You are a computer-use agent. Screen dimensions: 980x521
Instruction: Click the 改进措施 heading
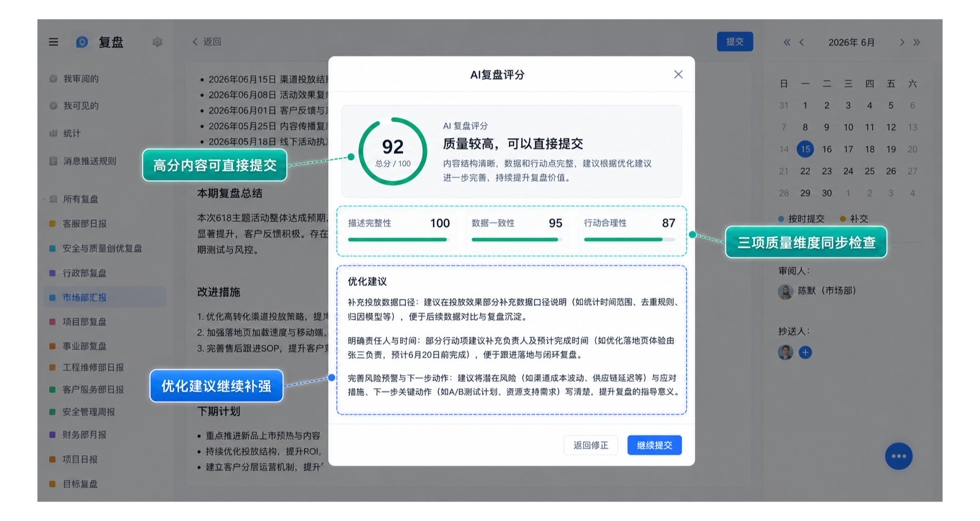[218, 292]
